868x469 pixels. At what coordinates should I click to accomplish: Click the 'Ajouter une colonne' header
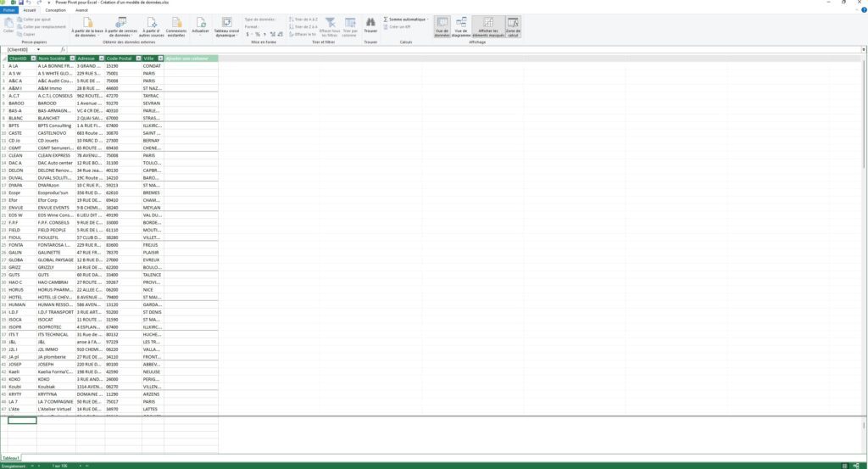pos(191,59)
